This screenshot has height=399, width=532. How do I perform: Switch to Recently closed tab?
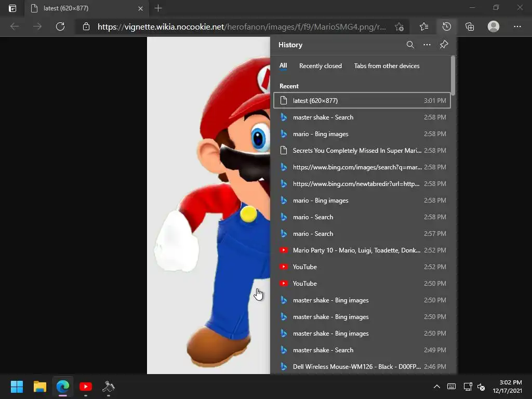[320, 66]
